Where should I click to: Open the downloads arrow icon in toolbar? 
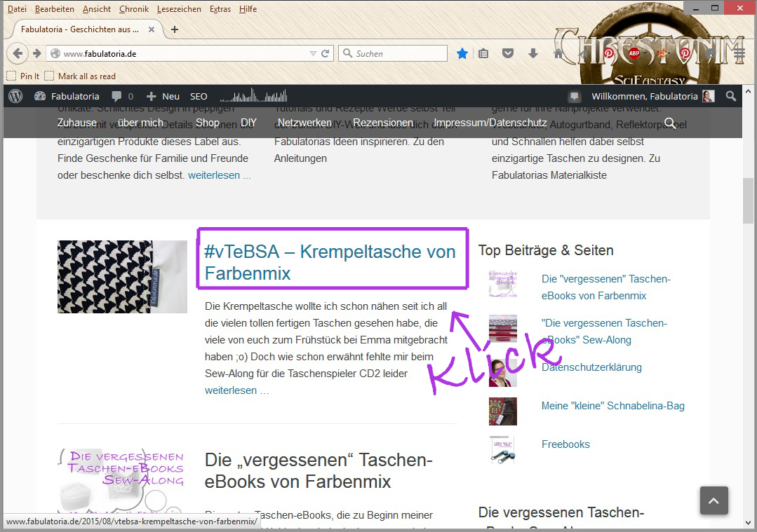pos(533,53)
